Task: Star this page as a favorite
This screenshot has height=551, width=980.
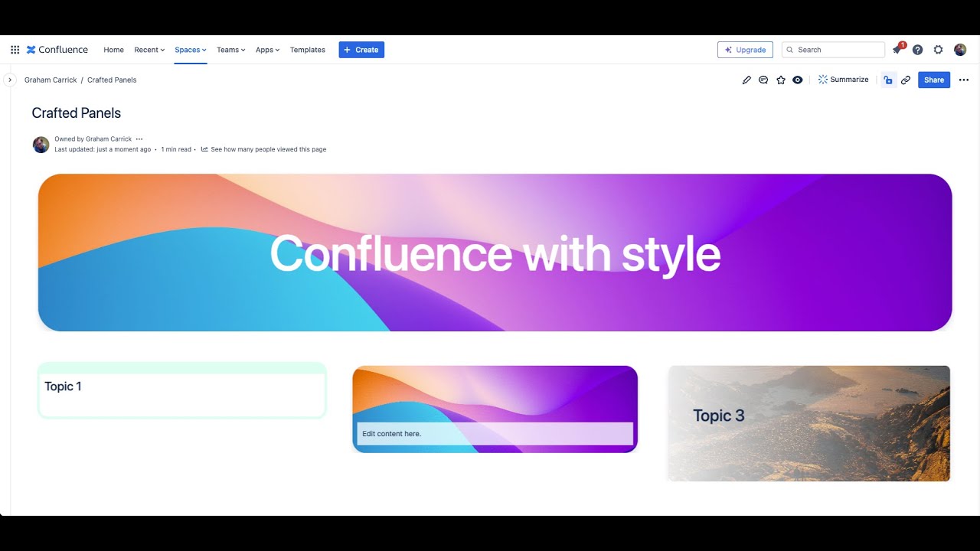Action: coord(781,80)
